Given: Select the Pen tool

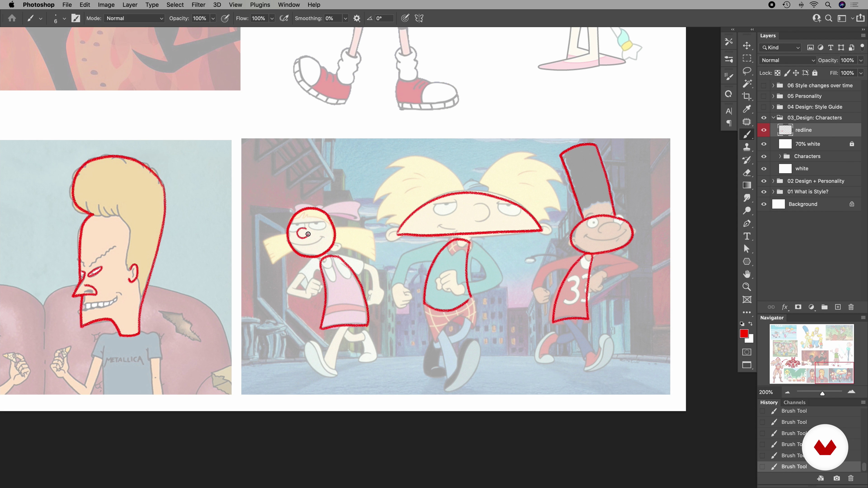Looking at the screenshot, I should coord(747,224).
